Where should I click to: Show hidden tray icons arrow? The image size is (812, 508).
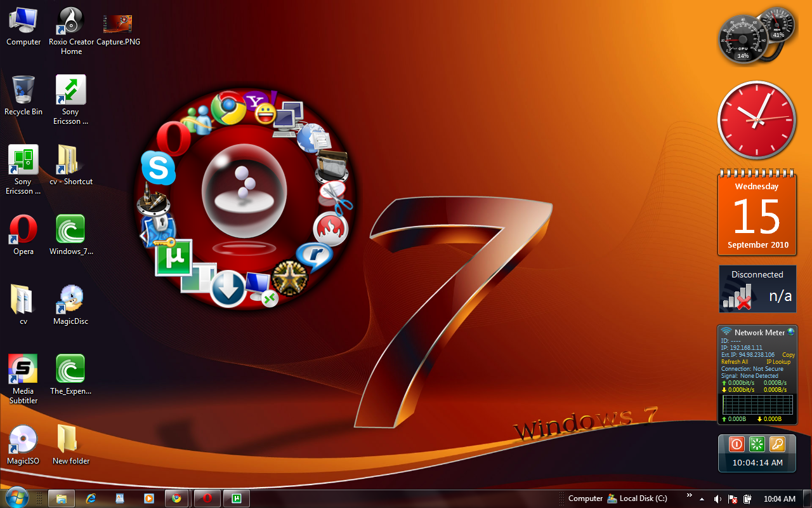click(702, 499)
